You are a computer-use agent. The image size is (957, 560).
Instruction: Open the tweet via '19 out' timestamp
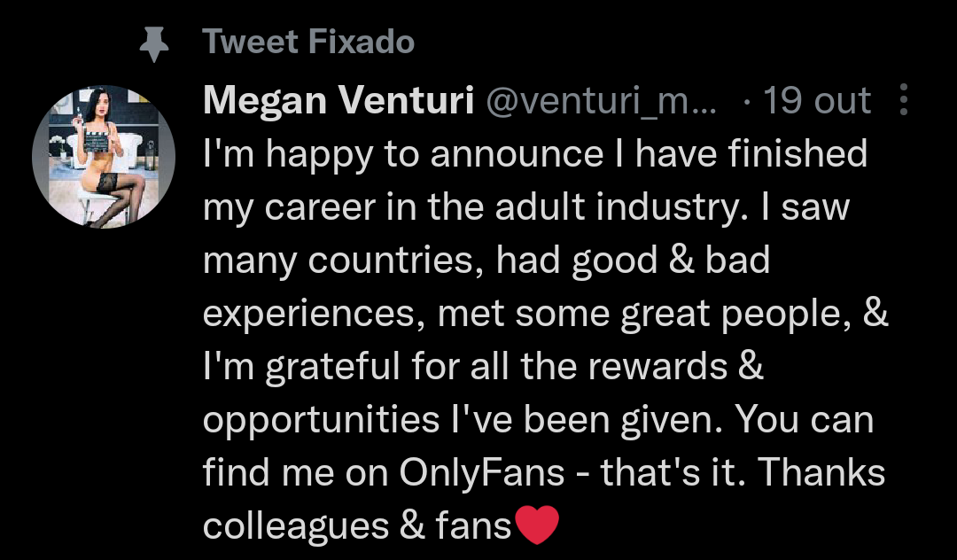(x=817, y=100)
